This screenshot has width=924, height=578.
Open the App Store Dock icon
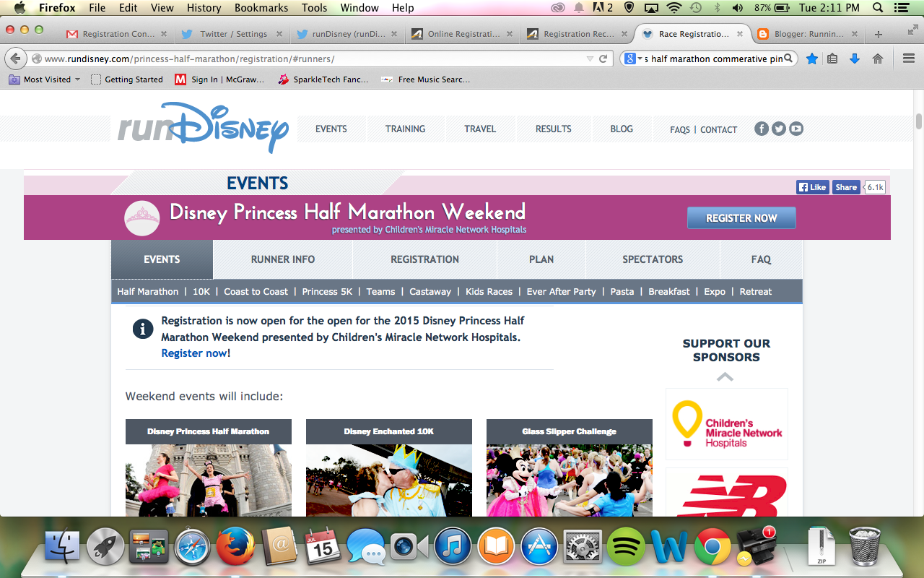539,547
